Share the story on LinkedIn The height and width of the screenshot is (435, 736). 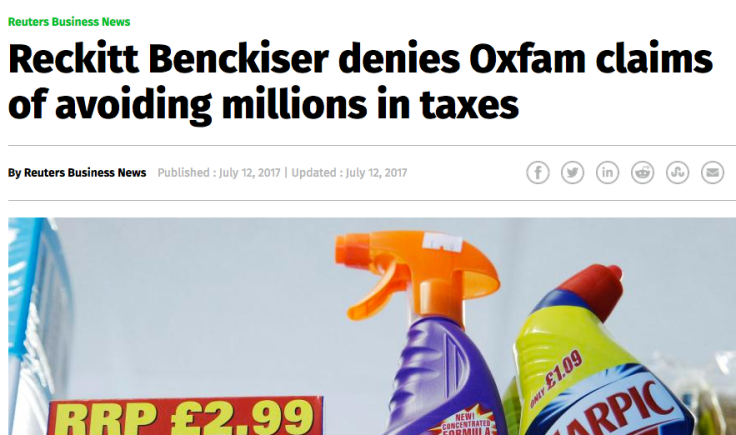click(607, 173)
